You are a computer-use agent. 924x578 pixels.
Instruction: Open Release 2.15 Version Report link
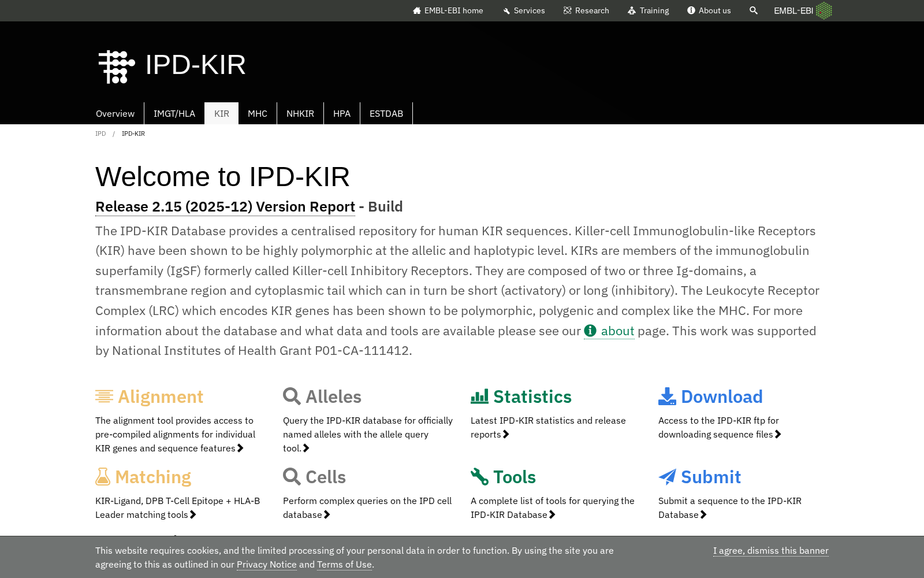225,207
